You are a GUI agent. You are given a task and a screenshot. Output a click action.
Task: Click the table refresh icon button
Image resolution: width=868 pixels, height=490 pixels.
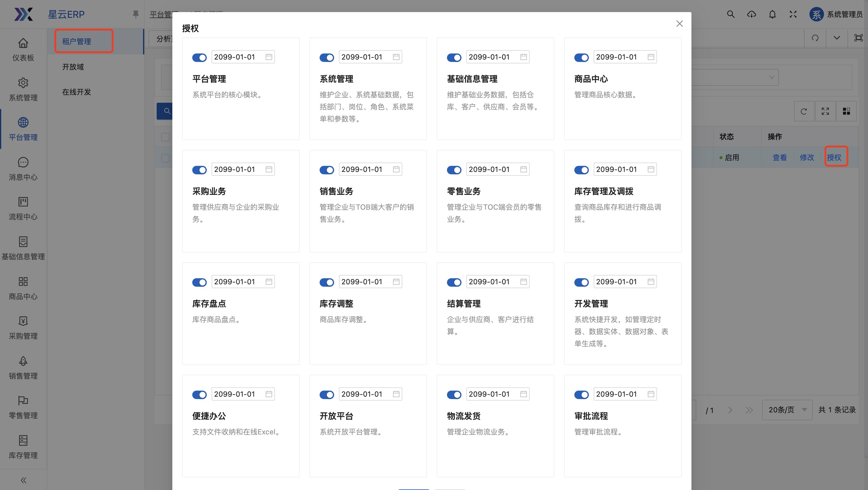[x=804, y=111]
